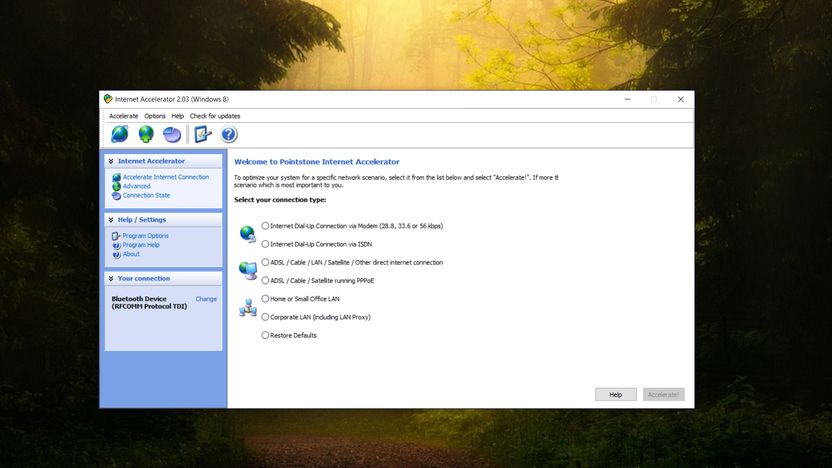Open Connection State pie chart toolbar icon

(x=172, y=135)
